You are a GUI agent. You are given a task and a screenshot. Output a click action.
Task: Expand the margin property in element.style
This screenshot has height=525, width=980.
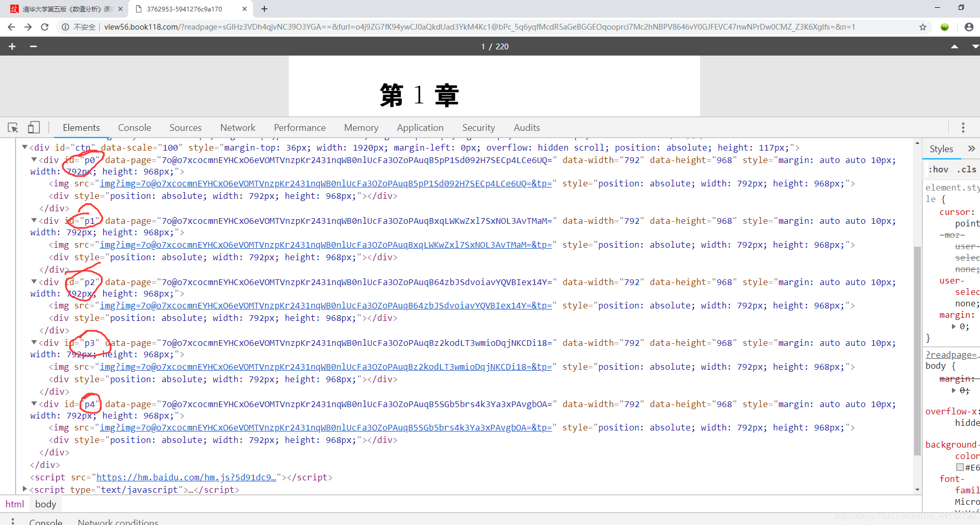pyautogui.click(x=954, y=327)
